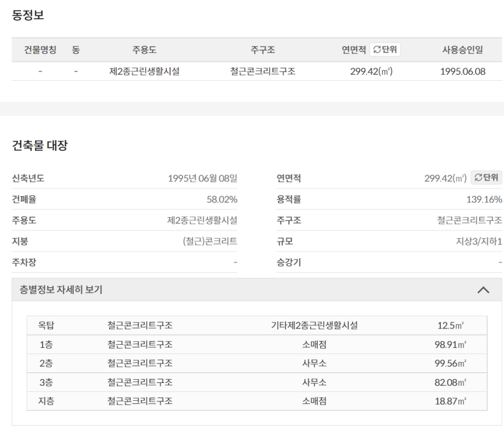Image resolution: width=504 pixels, height=432 pixels.
Task: Click the 98.91㎡ area in the 1층 row
Action: (450, 345)
